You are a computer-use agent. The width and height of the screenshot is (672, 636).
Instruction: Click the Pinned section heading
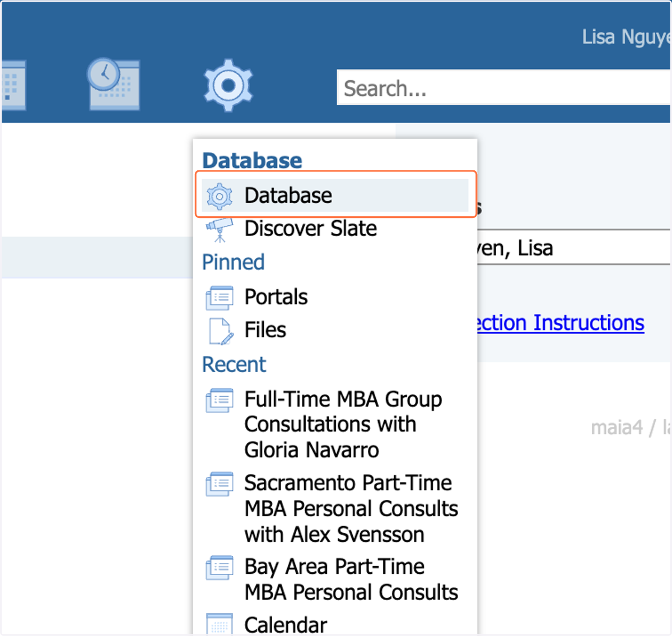click(x=233, y=262)
